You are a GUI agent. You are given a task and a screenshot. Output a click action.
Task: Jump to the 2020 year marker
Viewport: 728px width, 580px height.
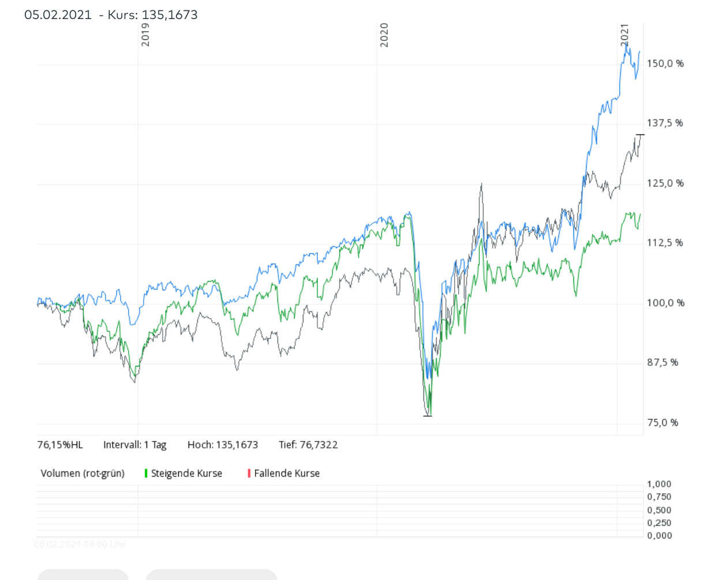click(384, 35)
